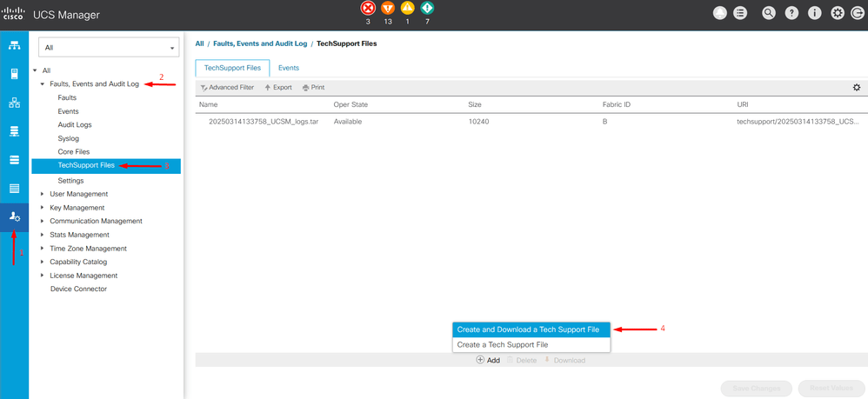Sort by the Size column header
The height and width of the screenshot is (399, 868).
474,104
